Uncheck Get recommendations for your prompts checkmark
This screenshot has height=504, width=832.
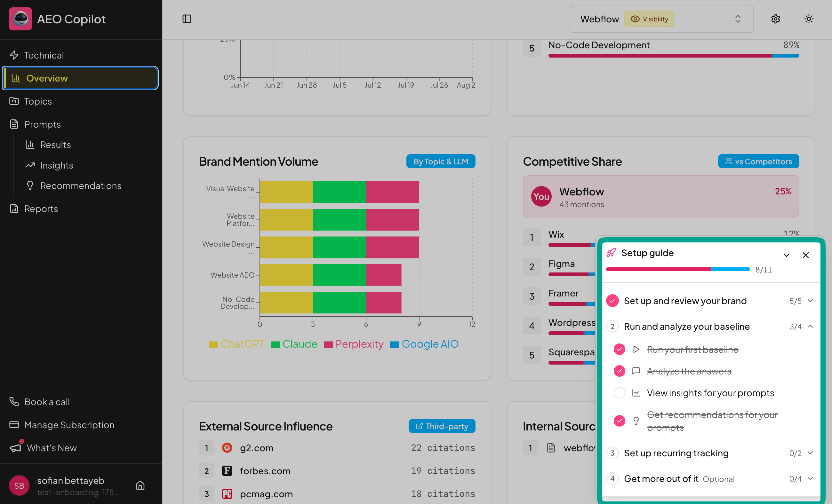coord(619,421)
